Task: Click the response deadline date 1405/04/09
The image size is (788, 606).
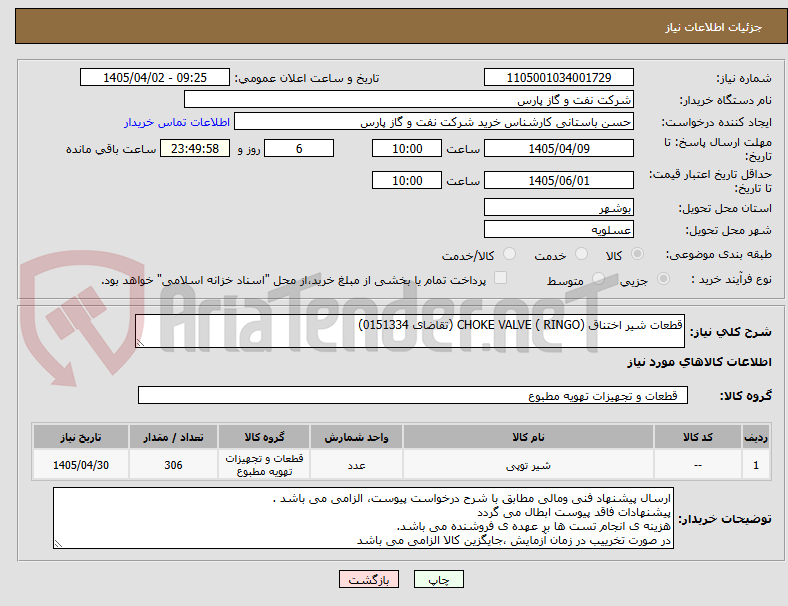Action: 559,148
